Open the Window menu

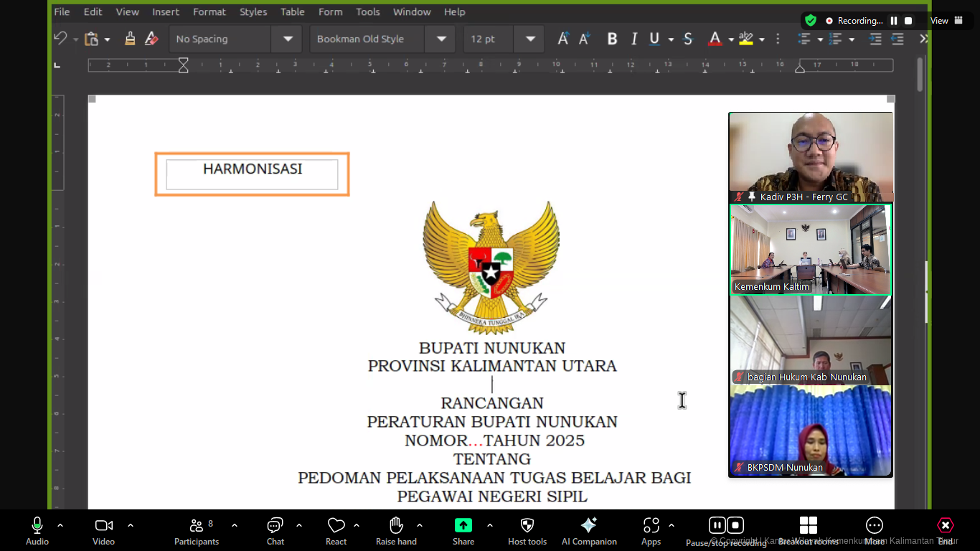point(412,11)
